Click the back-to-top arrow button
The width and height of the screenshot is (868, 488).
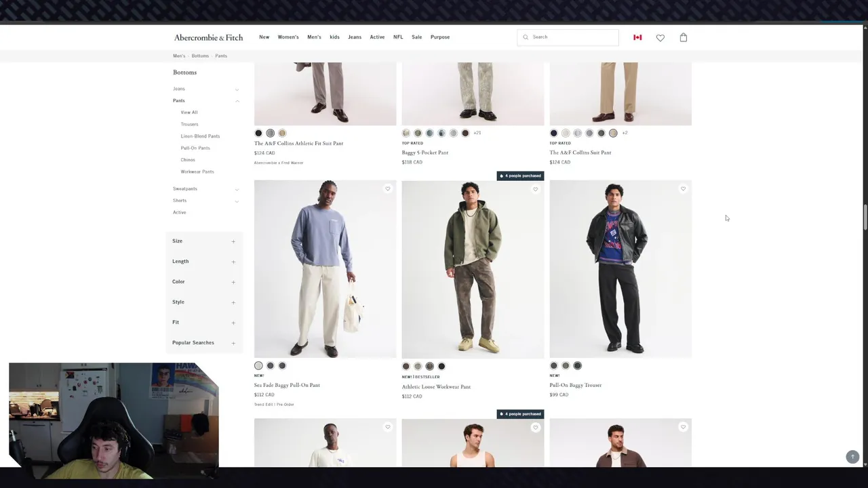852,457
